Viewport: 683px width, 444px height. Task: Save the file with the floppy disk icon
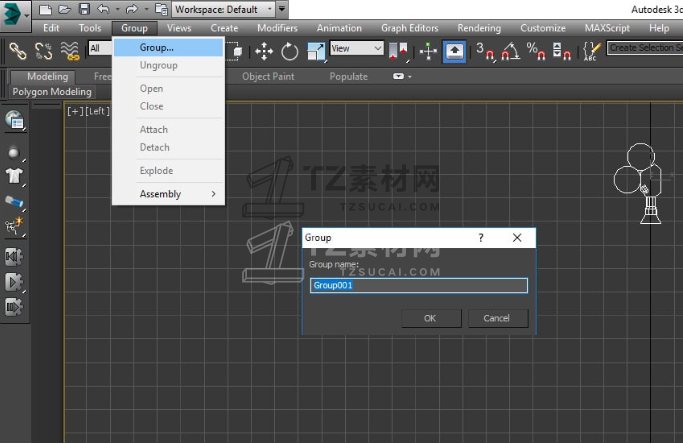point(84,9)
